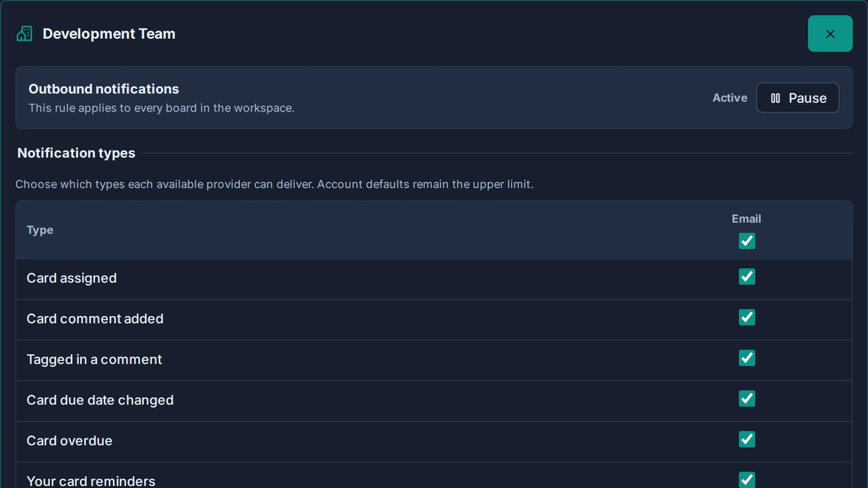Viewport: 868px width, 488px height.
Task: Click the Type column header
Action: coord(40,230)
